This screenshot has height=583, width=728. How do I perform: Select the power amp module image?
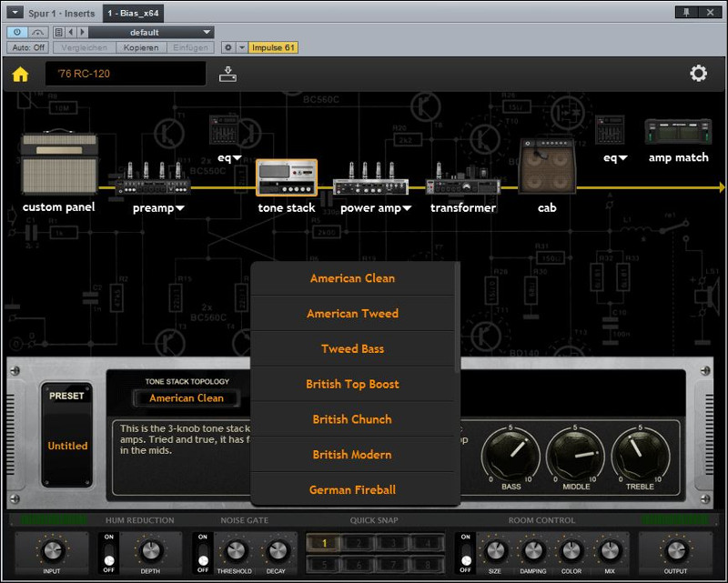point(370,178)
